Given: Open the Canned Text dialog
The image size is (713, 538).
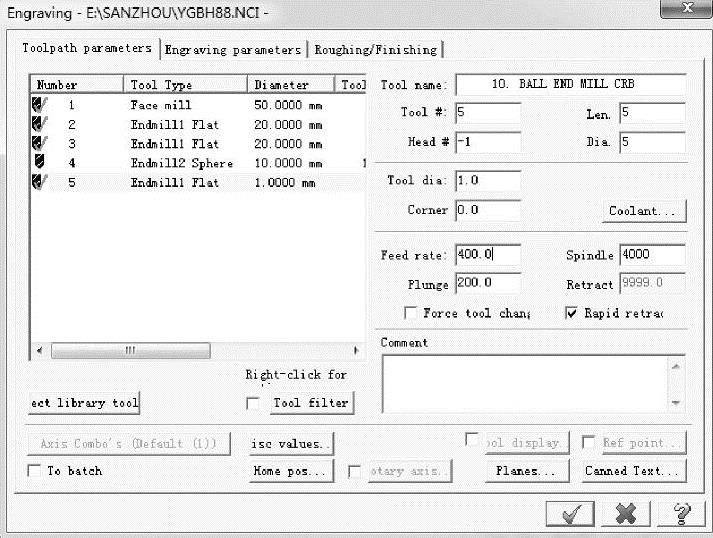Looking at the screenshot, I should 633,470.
